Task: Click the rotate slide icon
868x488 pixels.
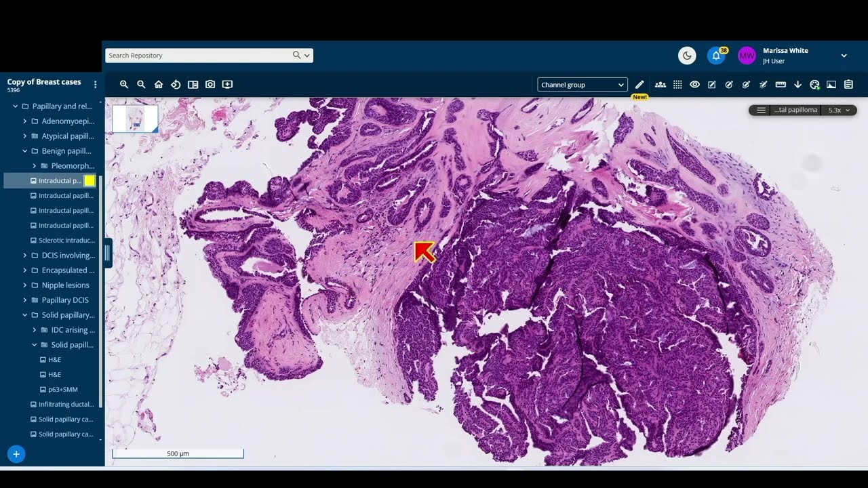Action: [176, 85]
